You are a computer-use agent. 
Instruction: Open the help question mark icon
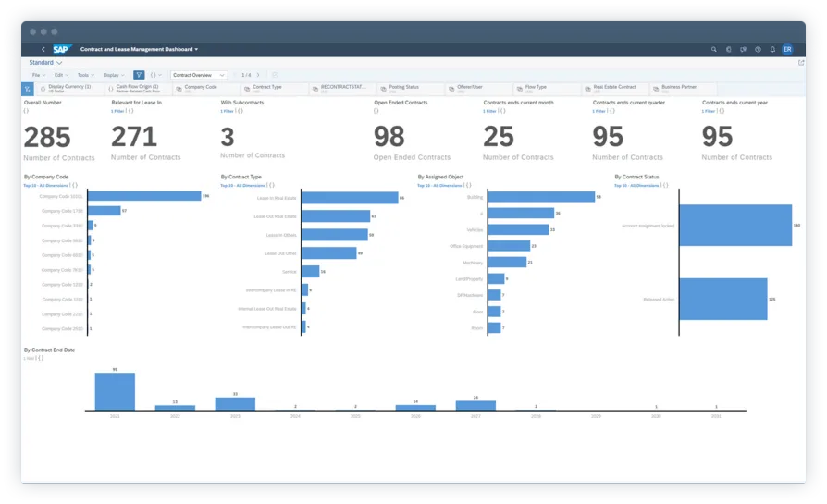click(x=758, y=49)
